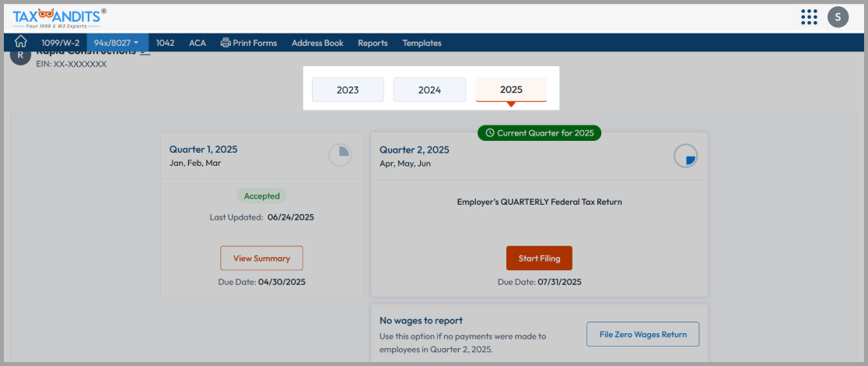Viewport: 868px width, 366px height.
Task: Click the Apr, May, Jun text
Action: point(405,164)
